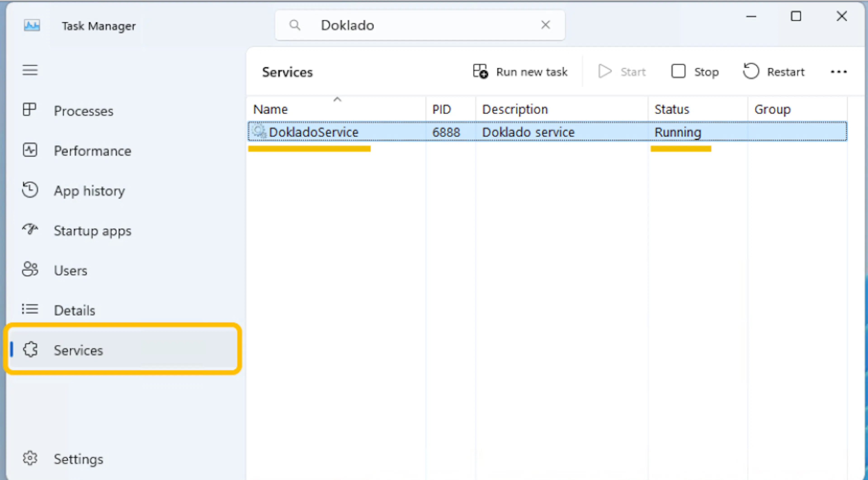Click the App history clock icon
The width and height of the screenshot is (868, 480).
(x=30, y=189)
